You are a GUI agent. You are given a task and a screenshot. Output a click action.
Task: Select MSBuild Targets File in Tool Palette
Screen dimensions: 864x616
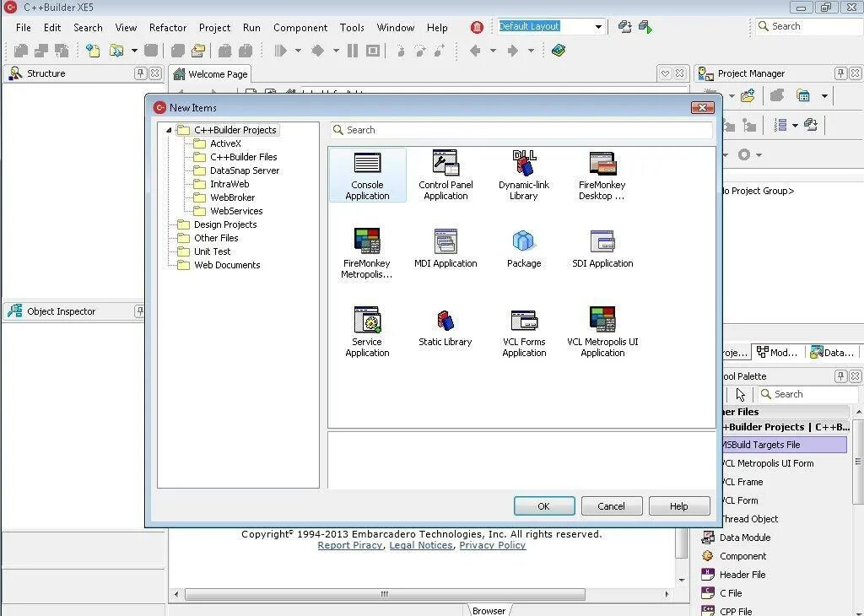785,445
